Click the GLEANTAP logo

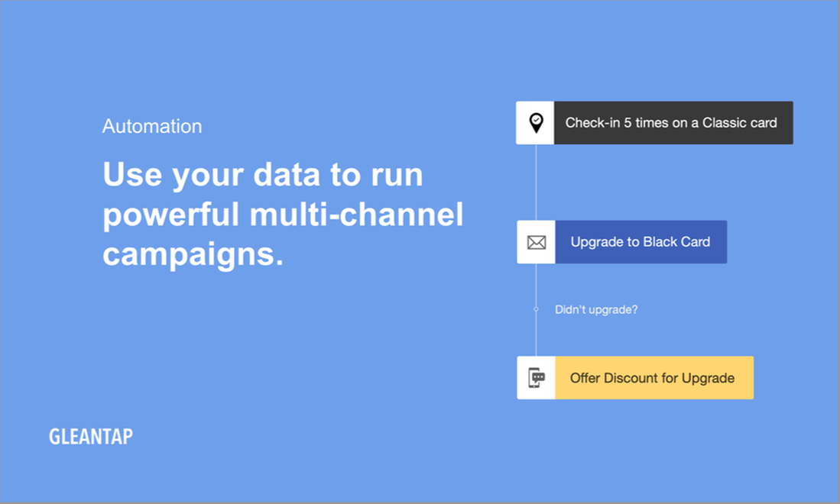click(x=91, y=437)
